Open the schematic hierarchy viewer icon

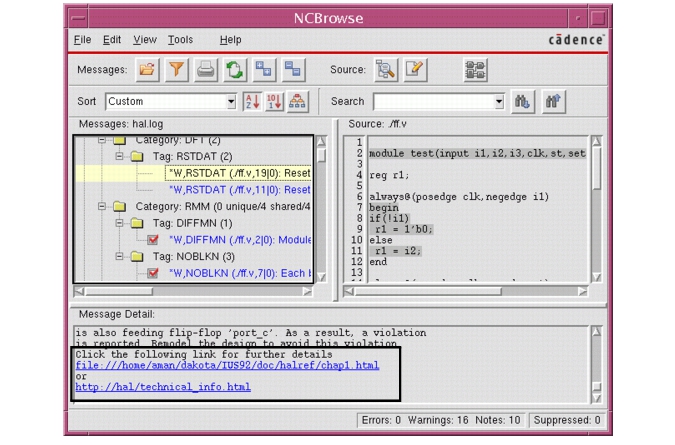tap(475, 69)
